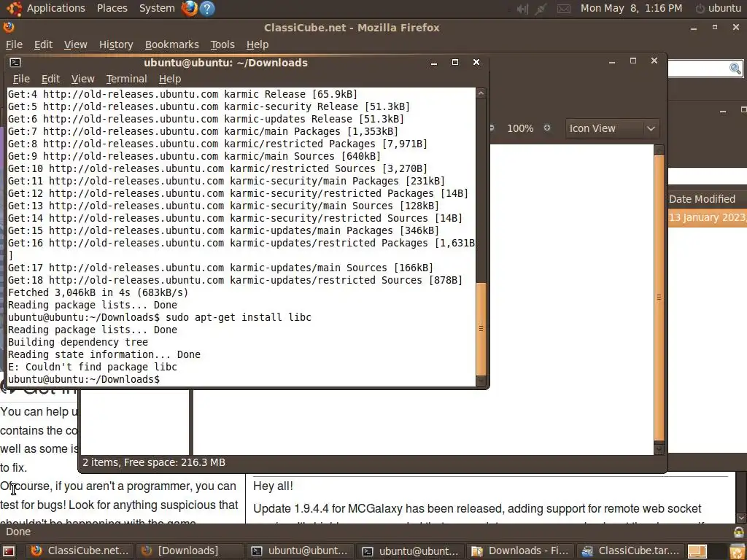Click the clock showing Mon May 8
The height and width of the screenshot is (560, 747).
[631, 8]
